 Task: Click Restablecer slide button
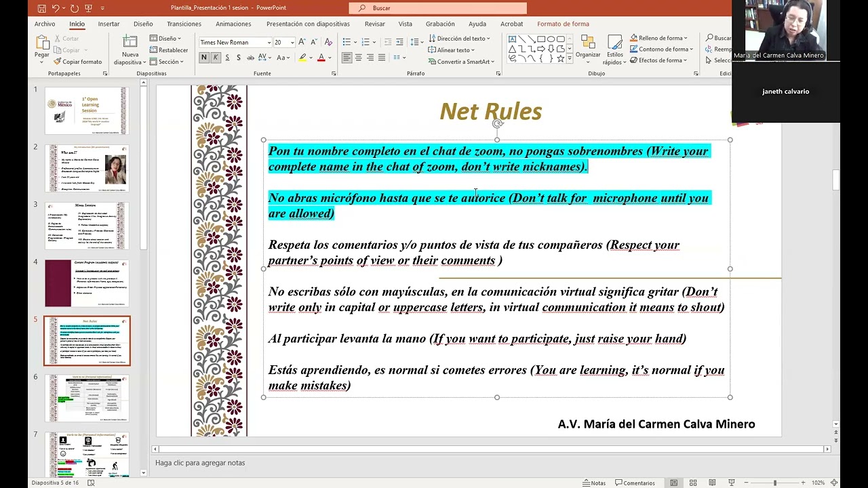click(169, 49)
